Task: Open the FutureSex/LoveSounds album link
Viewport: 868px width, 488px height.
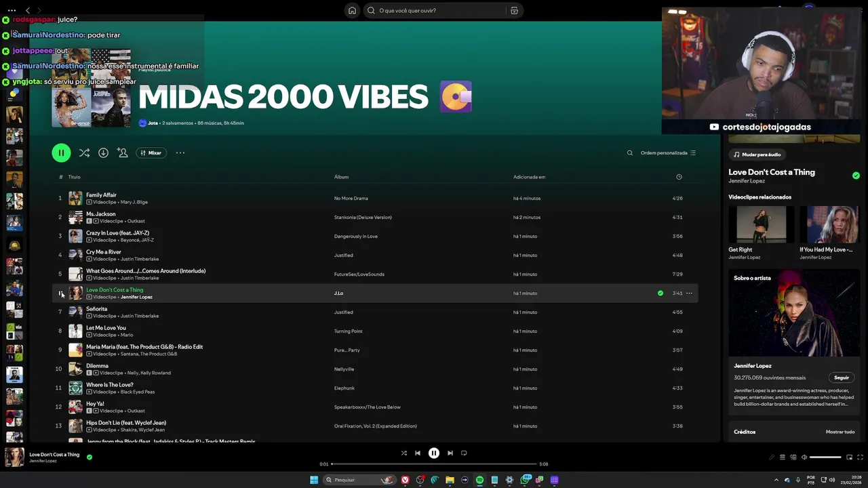Action: pyautogui.click(x=359, y=274)
